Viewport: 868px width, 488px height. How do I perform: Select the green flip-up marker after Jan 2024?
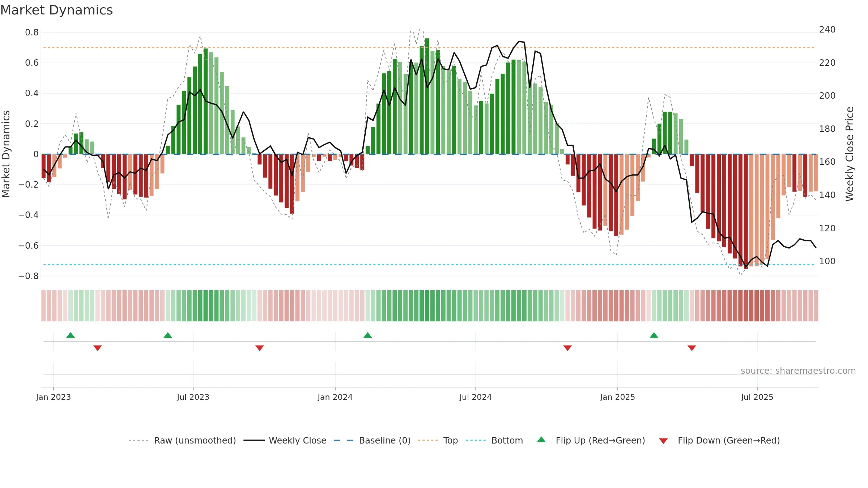(368, 335)
